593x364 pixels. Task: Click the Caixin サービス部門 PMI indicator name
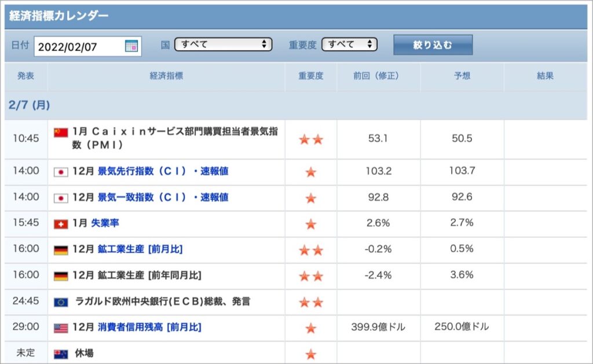click(x=175, y=138)
